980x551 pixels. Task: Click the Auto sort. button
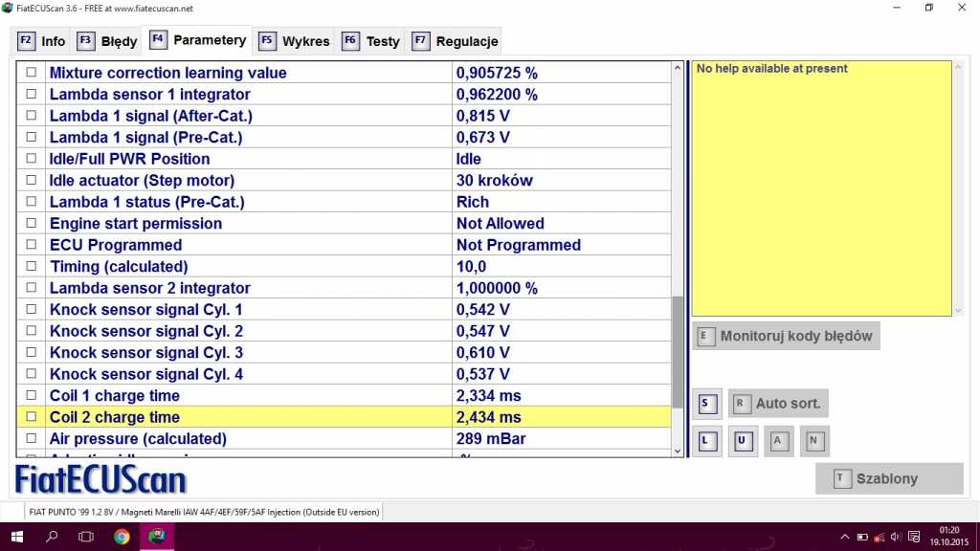(x=777, y=404)
